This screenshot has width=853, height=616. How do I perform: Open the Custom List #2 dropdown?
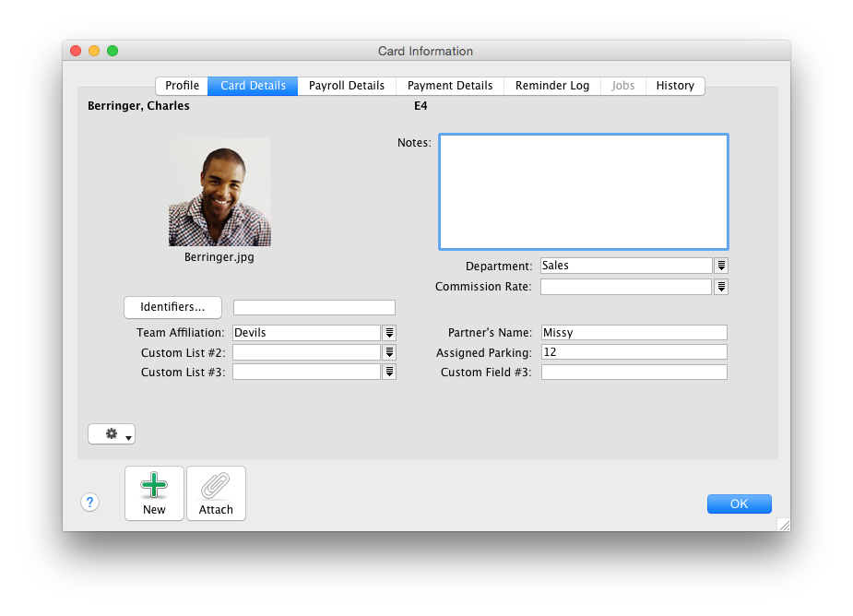pos(389,352)
